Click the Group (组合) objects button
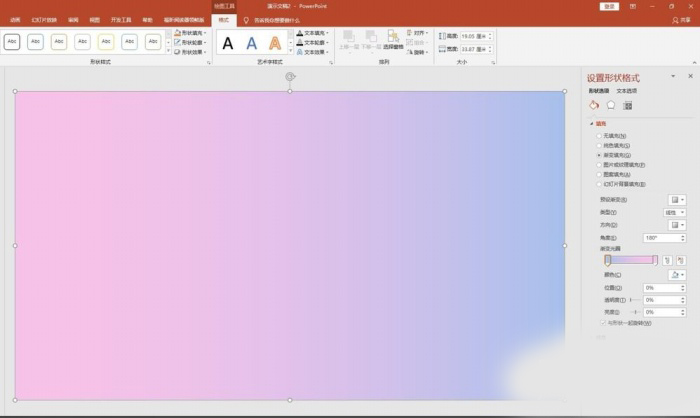Viewport: 700px width, 418px height. 417,42
